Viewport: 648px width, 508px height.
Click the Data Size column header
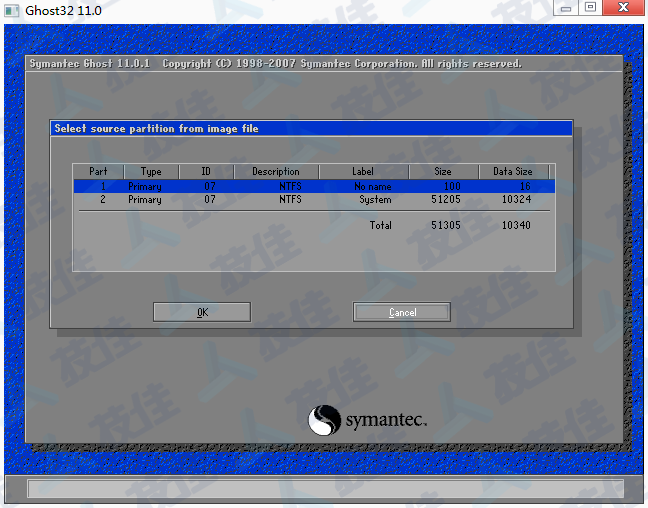[x=513, y=172]
